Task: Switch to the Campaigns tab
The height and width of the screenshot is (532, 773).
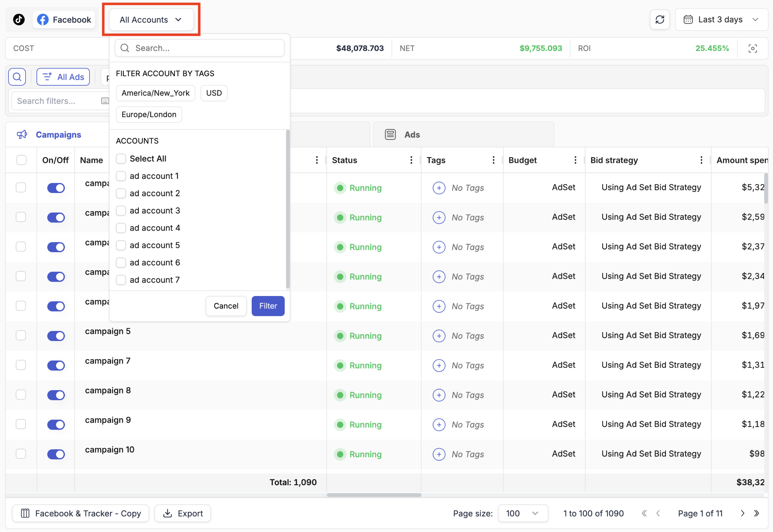Action: [x=58, y=135]
